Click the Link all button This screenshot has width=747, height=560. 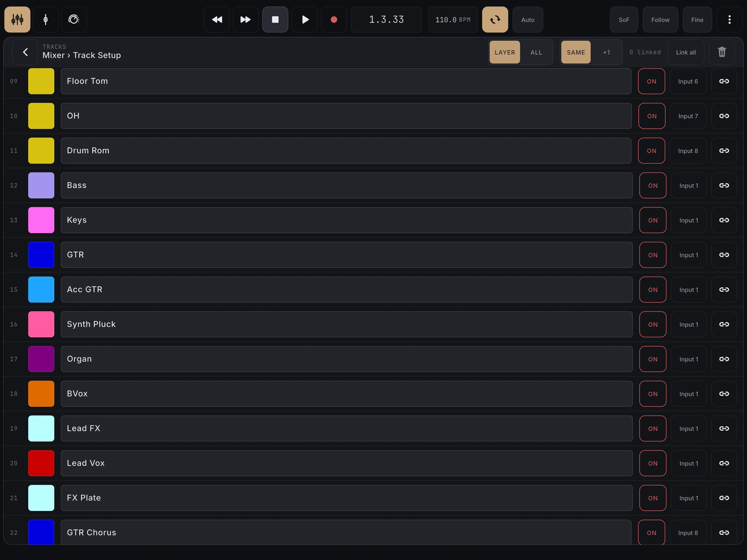(686, 52)
